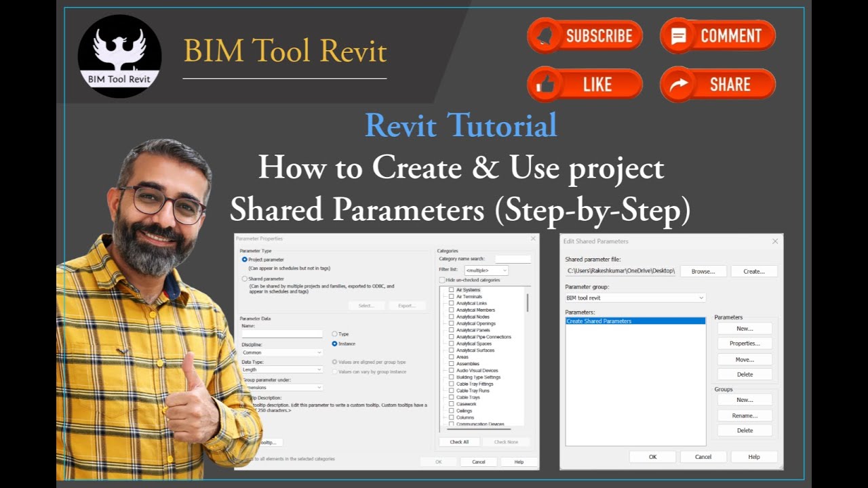868x488 pixels.
Task: Choose the Type radio option
Action: pos(334,334)
